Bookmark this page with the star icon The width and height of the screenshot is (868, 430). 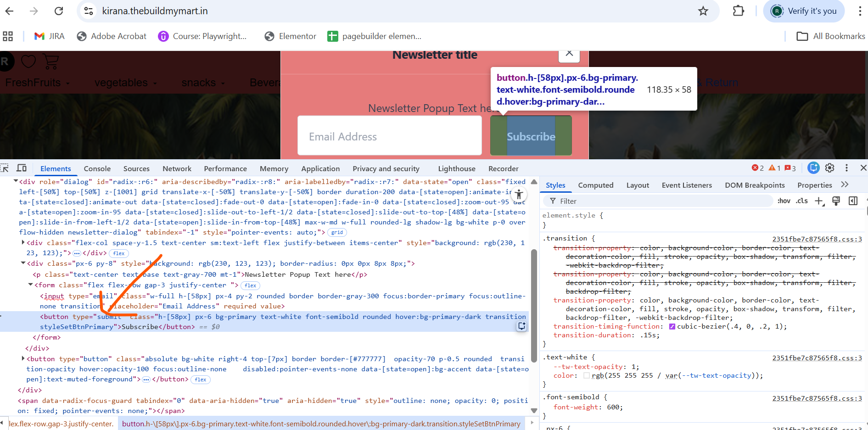(x=703, y=11)
